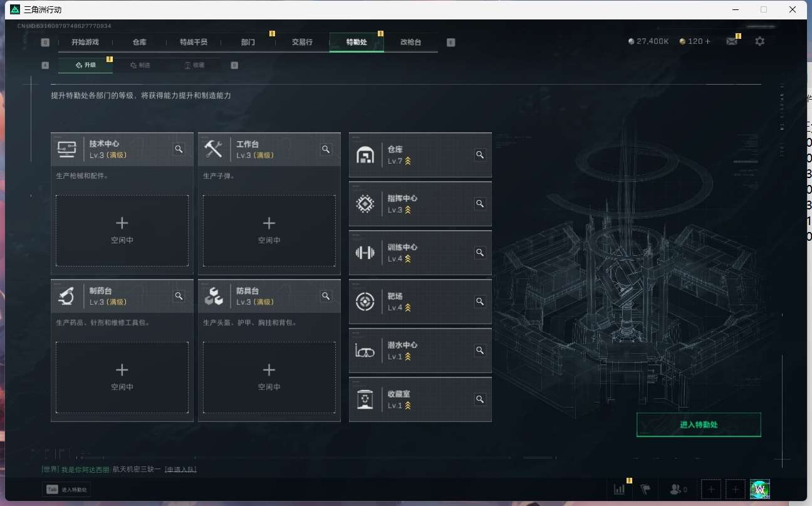Viewport: 812px width, 506px height.
Task: Open 仓库 Lv.7 details magnifier
Action: click(480, 155)
